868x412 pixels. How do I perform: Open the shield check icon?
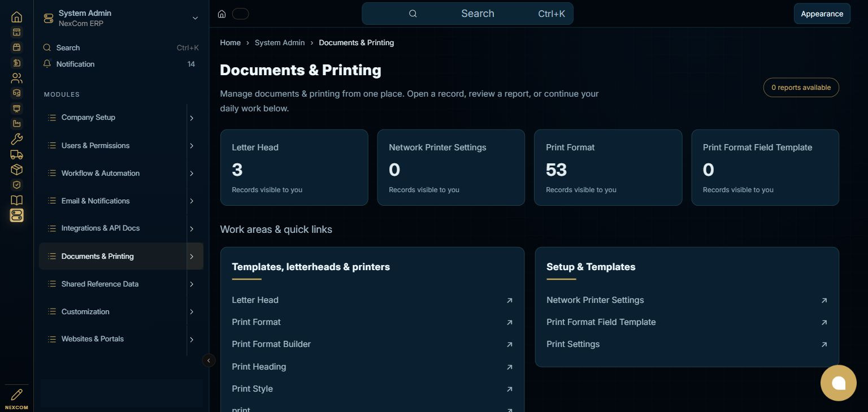pos(16,185)
